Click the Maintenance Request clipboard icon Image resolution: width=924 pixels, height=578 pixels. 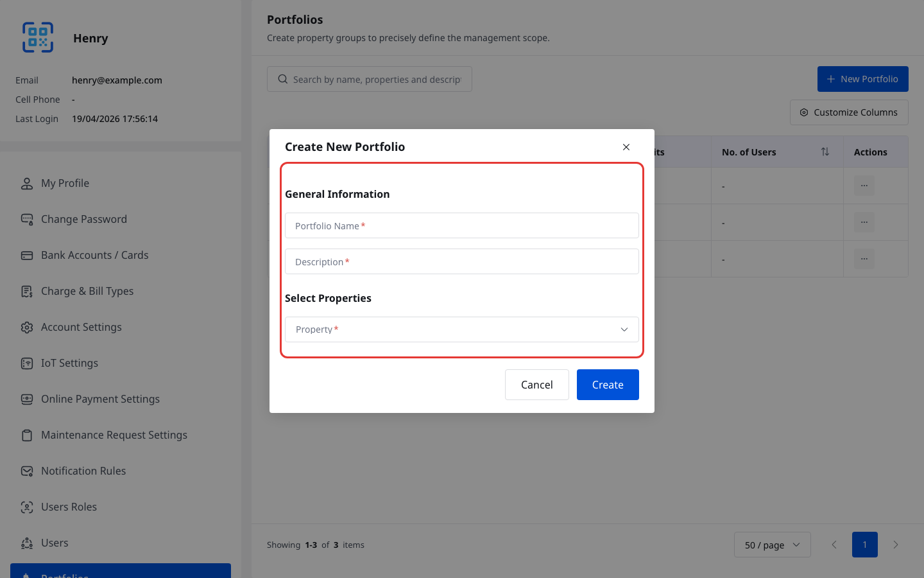pyautogui.click(x=27, y=435)
